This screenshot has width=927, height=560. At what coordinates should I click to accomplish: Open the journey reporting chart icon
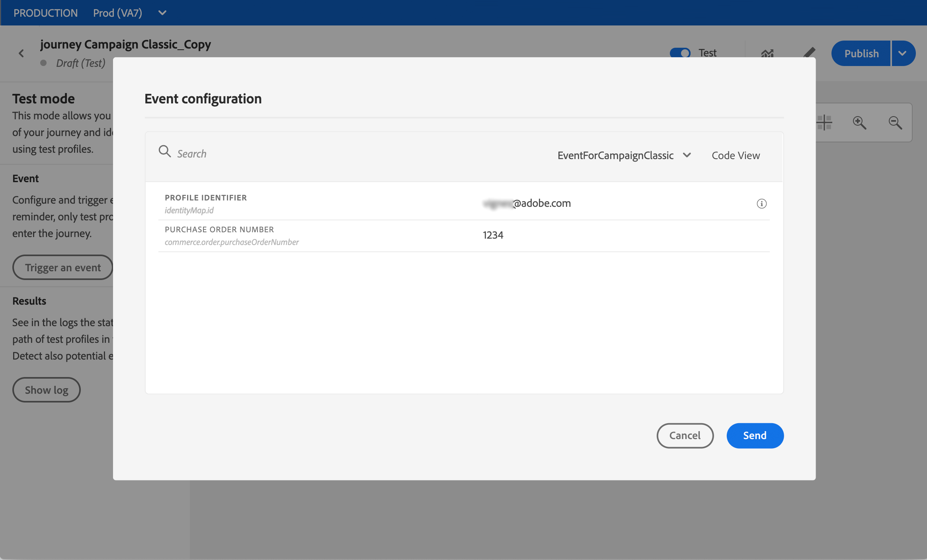(x=767, y=53)
